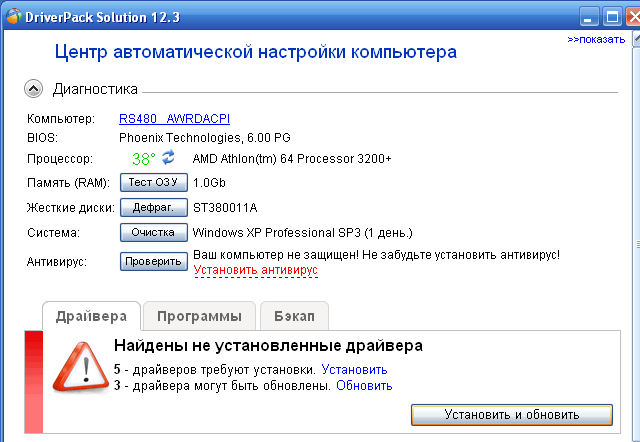640x442 pixels.
Task: Open the Программы tab
Action: click(x=200, y=316)
